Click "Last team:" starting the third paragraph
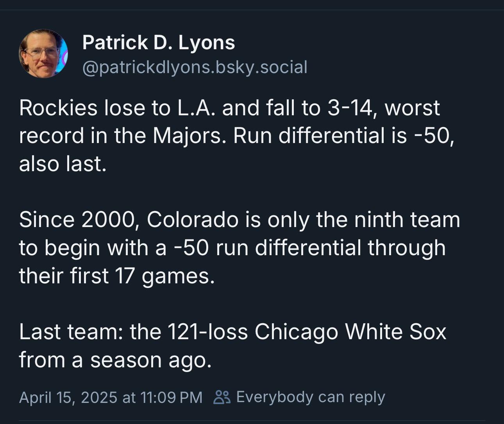The image size is (504, 424). 71,332
